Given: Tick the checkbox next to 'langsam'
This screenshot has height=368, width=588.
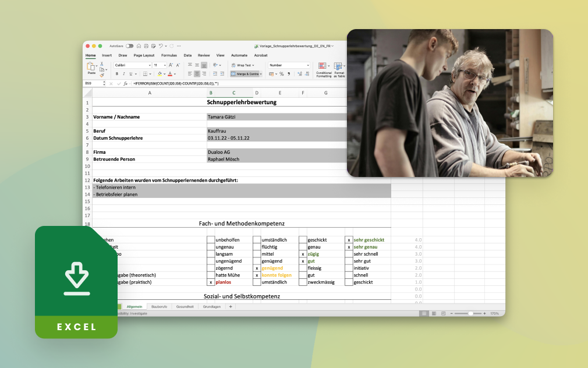Looking at the screenshot, I should 211,254.
